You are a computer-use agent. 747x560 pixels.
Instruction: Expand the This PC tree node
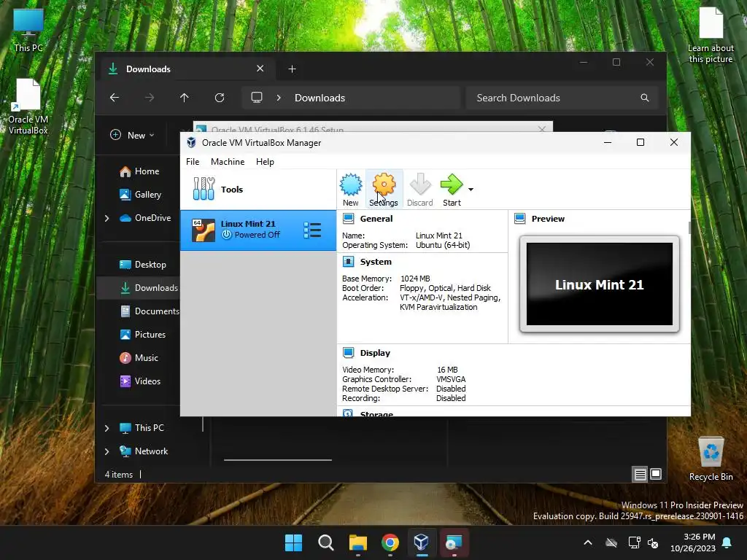click(x=107, y=428)
